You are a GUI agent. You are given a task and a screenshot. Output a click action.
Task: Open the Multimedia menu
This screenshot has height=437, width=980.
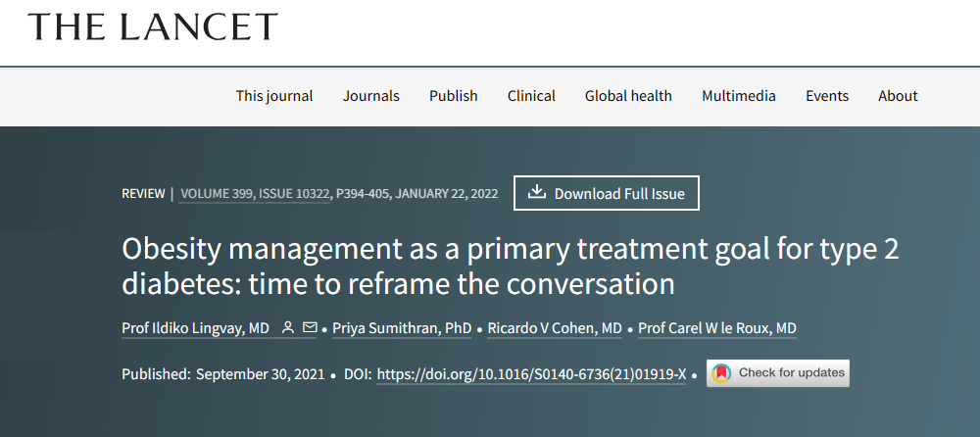point(739,96)
